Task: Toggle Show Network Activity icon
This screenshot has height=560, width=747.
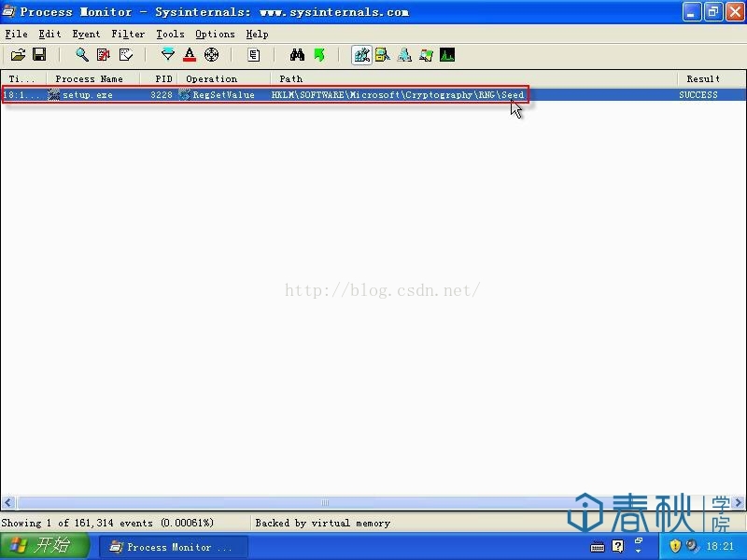Action: 404,55
